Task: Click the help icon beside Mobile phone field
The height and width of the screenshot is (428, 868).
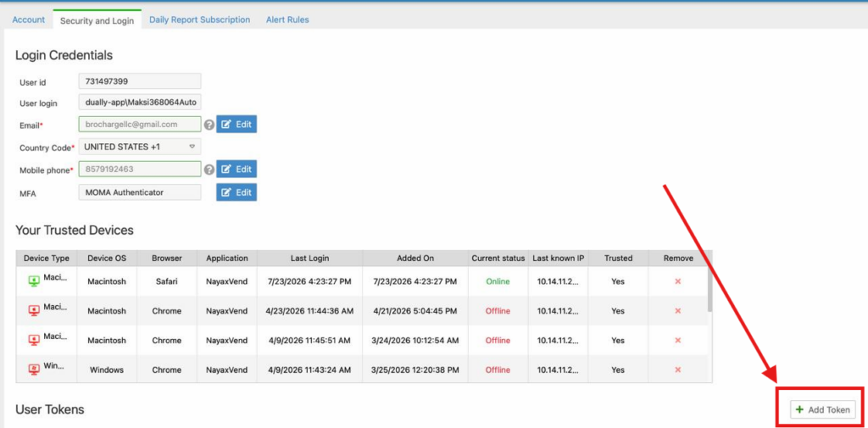Action: 209,170
